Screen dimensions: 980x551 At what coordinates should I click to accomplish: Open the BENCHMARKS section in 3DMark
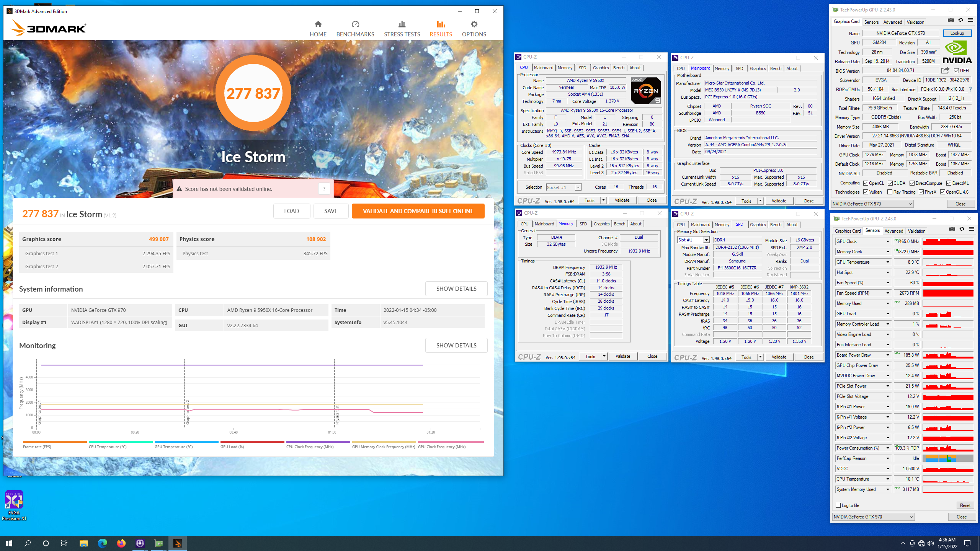pos(355,29)
